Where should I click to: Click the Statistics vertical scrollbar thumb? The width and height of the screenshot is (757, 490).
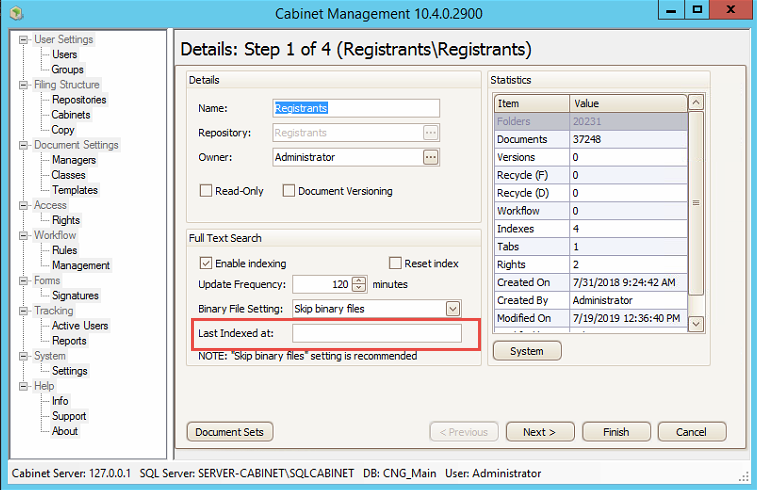pyautogui.click(x=696, y=203)
